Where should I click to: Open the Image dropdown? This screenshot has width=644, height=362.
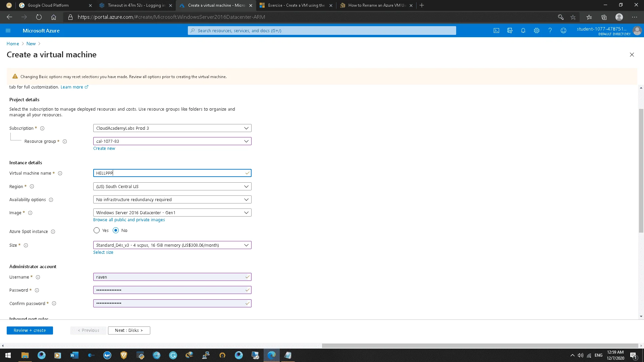[172, 213]
